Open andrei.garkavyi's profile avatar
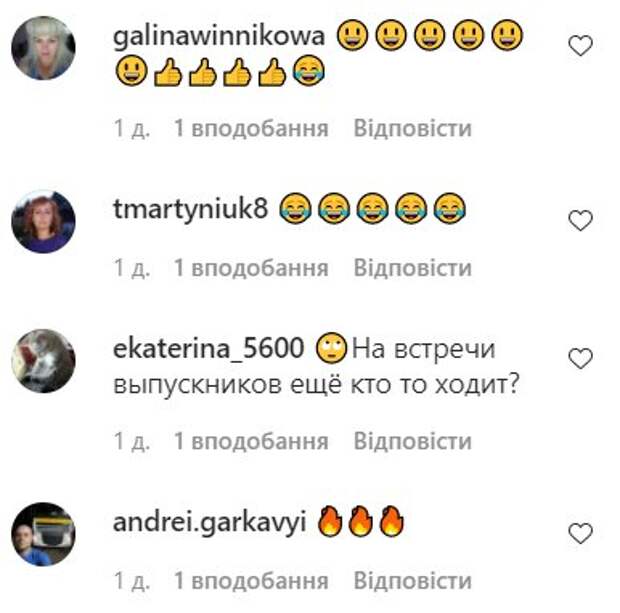The width and height of the screenshot is (620, 613). pos(43,534)
